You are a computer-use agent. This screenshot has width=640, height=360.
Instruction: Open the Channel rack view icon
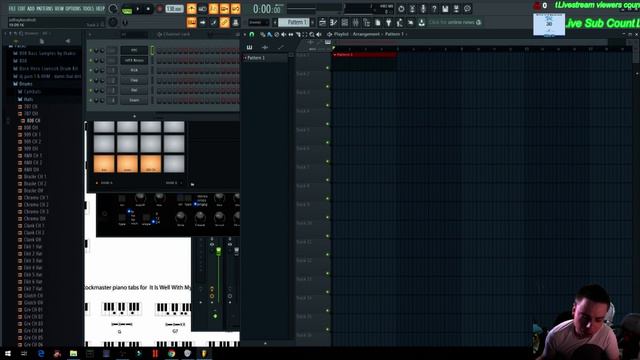point(344,22)
